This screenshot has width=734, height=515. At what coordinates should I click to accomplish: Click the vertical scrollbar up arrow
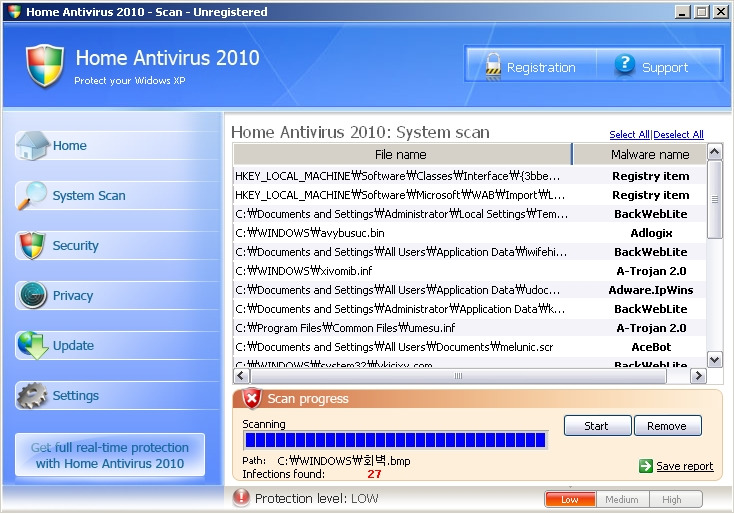pos(714,152)
